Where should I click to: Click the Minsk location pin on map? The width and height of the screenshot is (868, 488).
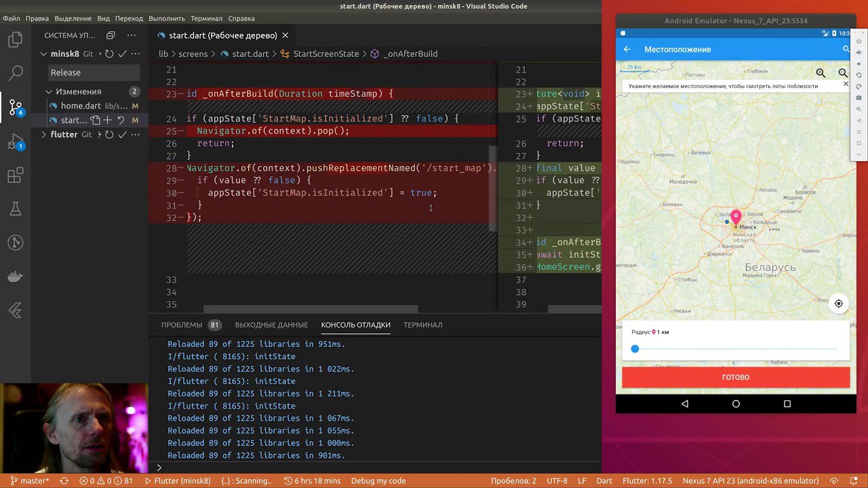[736, 218]
